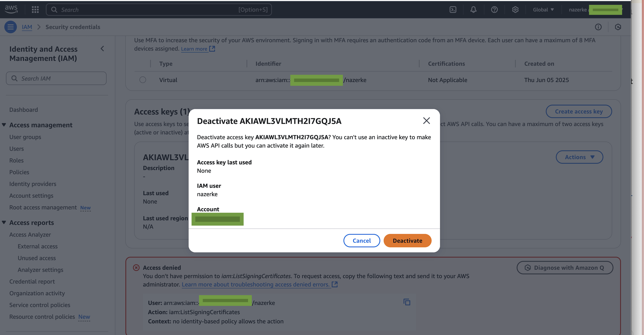Open Identity providers in sidebar
The height and width of the screenshot is (335, 644).
pos(33,184)
